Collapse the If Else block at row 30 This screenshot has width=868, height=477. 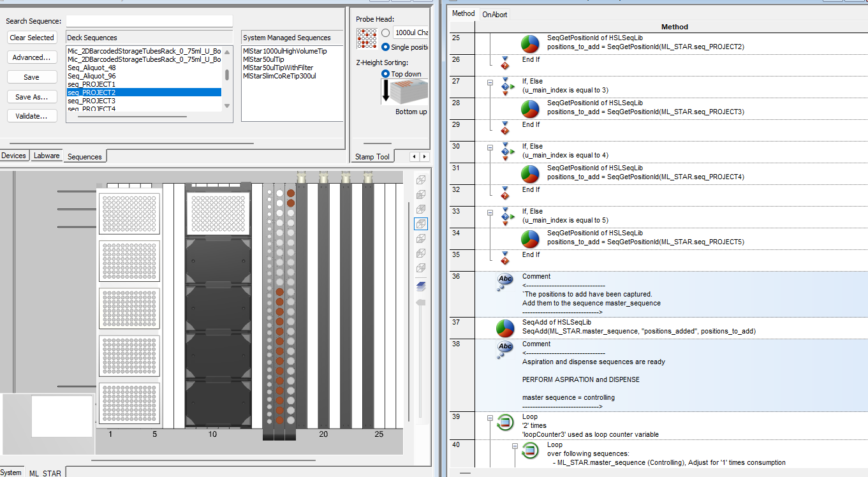tap(490, 147)
